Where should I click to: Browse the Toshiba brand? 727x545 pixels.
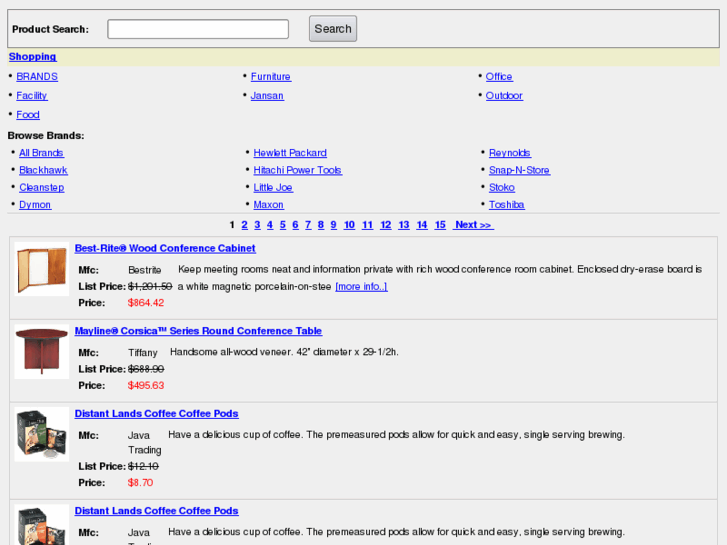click(506, 205)
